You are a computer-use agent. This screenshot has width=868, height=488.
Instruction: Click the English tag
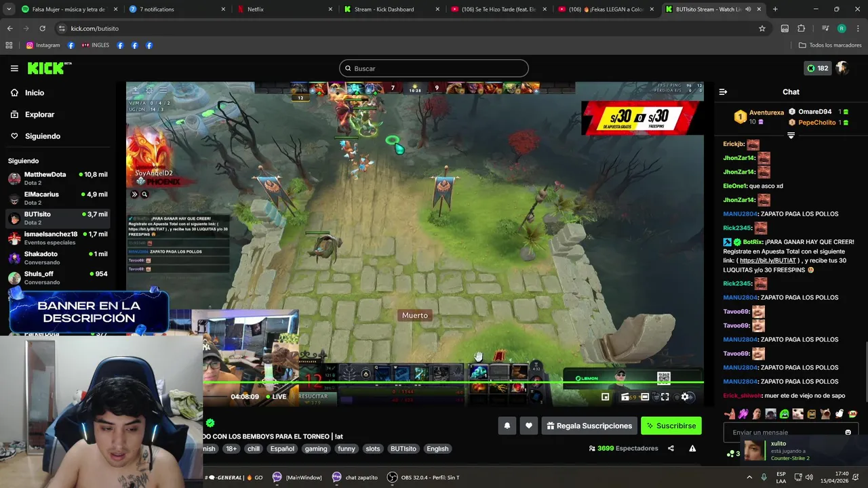[x=437, y=449]
